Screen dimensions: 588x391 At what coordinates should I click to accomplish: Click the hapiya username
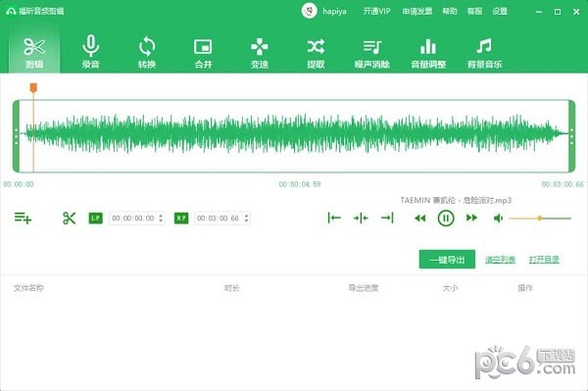click(334, 11)
